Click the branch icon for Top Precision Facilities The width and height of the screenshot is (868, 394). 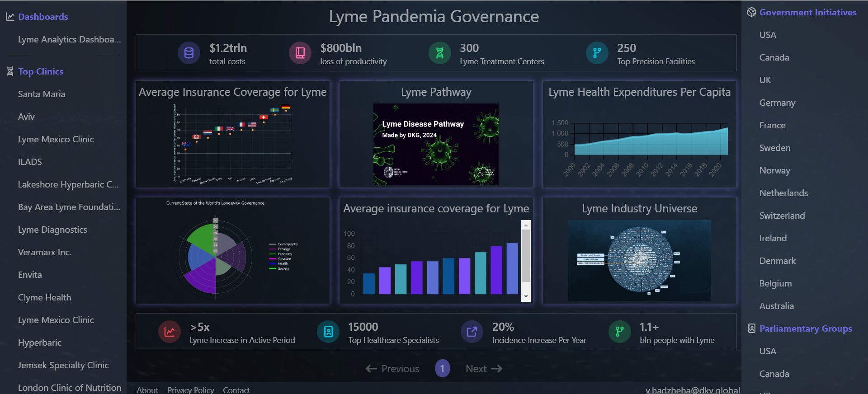pyautogui.click(x=597, y=53)
